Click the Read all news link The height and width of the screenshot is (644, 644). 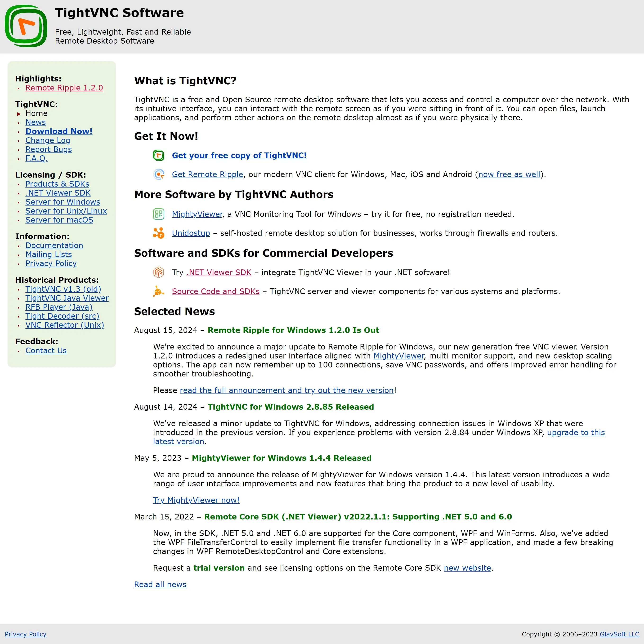coord(160,584)
